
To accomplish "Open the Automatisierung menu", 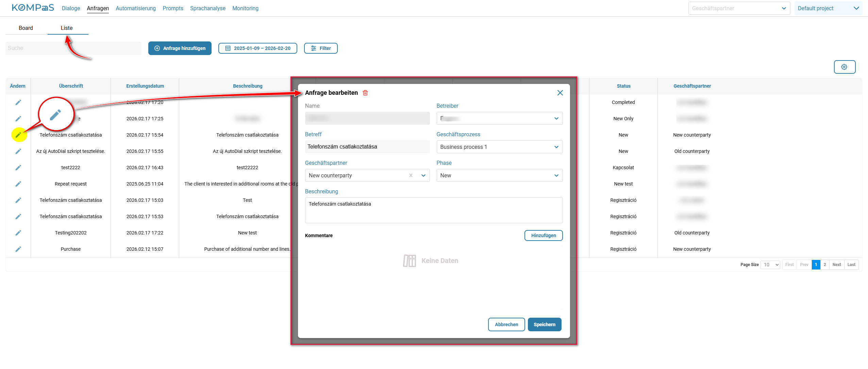I will point(135,8).
